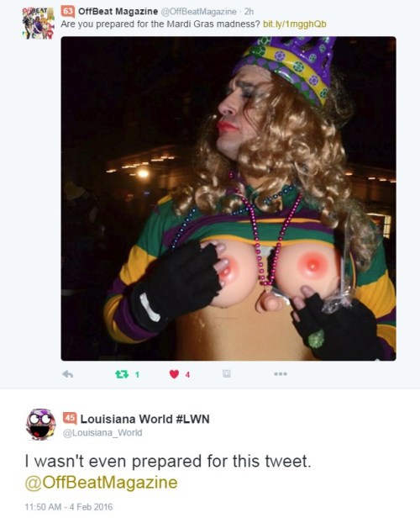Click the 11:50 AM - 4 Feb 2016 timestamp
The height and width of the screenshot is (518, 420).
[69, 507]
